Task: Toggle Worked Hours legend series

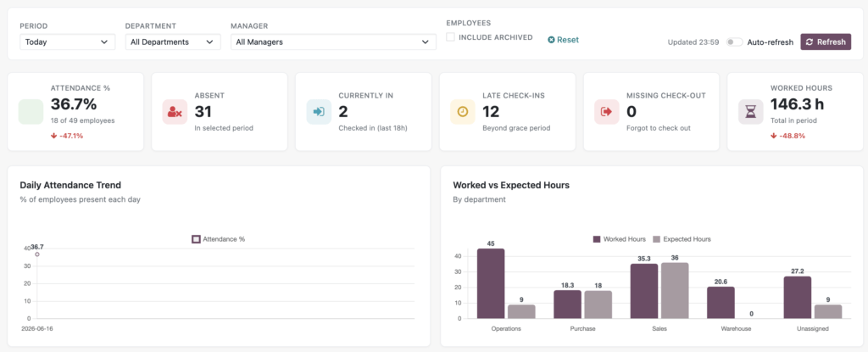Action: coord(620,239)
